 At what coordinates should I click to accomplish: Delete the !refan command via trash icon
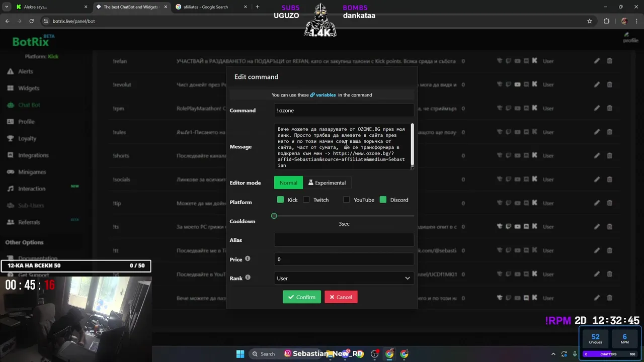pyautogui.click(x=609, y=61)
